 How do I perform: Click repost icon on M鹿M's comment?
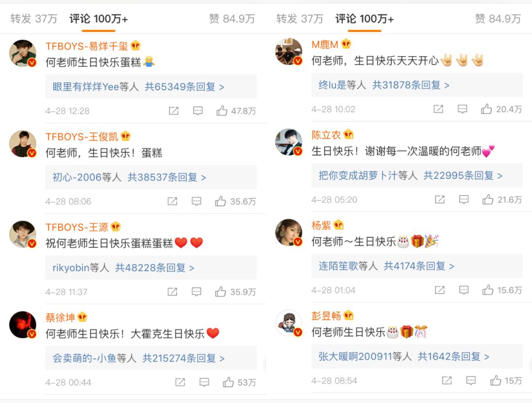438,109
